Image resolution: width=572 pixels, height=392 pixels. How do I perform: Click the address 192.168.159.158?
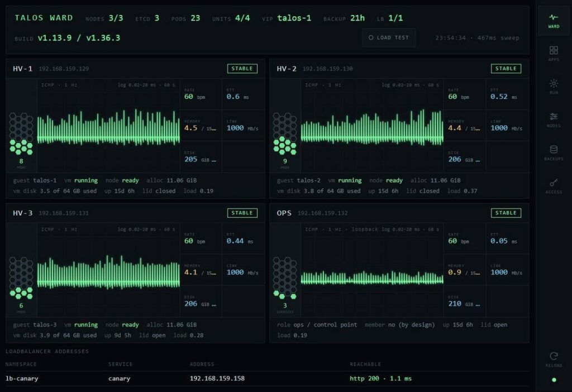click(217, 379)
